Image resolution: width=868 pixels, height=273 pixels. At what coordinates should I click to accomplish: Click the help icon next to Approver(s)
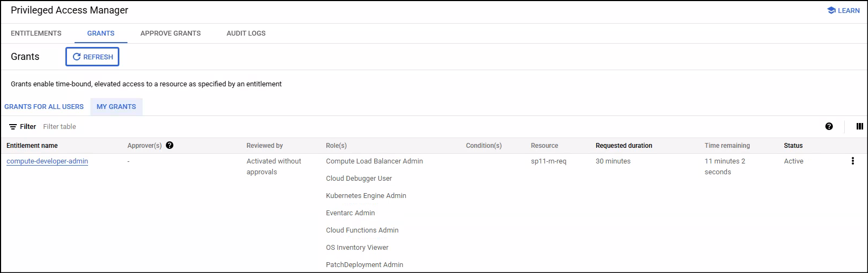pos(170,145)
